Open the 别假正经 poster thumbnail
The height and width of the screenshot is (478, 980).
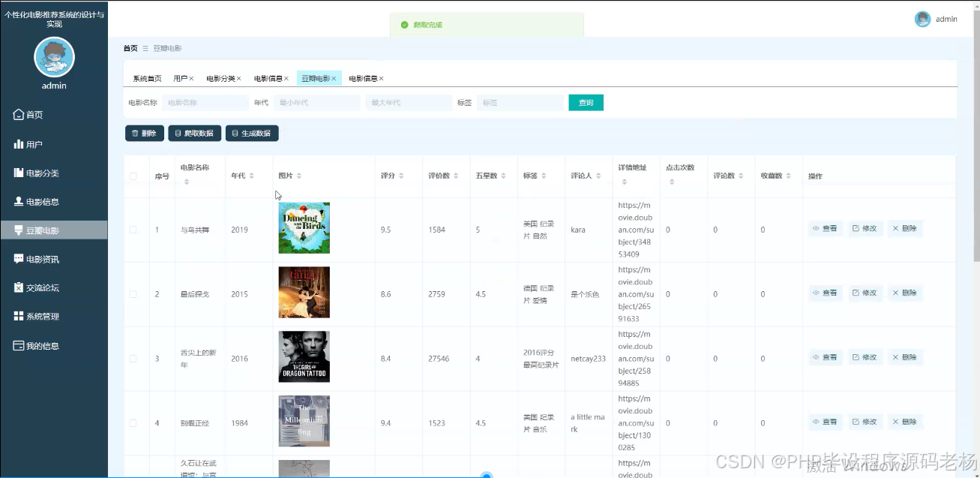coord(304,422)
